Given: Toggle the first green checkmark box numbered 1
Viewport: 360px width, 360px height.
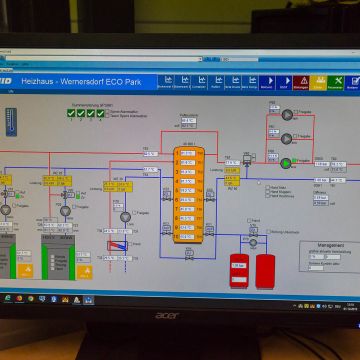Looking at the screenshot, I should click(x=71, y=113).
